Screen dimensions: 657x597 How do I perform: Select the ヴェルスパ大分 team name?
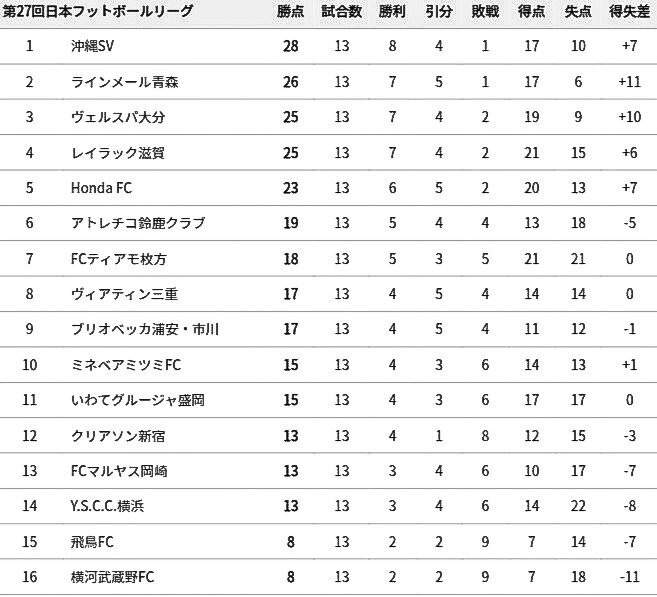tap(118, 117)
